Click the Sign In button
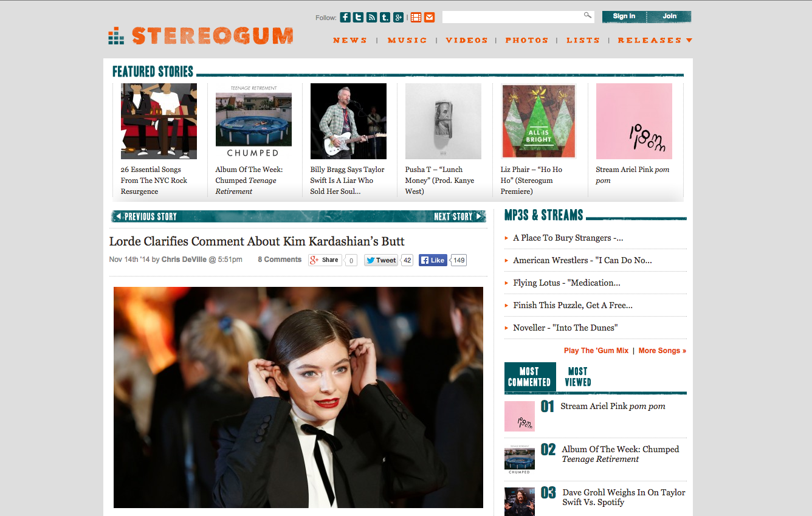The height and width of the screenshot is (516, 812). [624, 16]
